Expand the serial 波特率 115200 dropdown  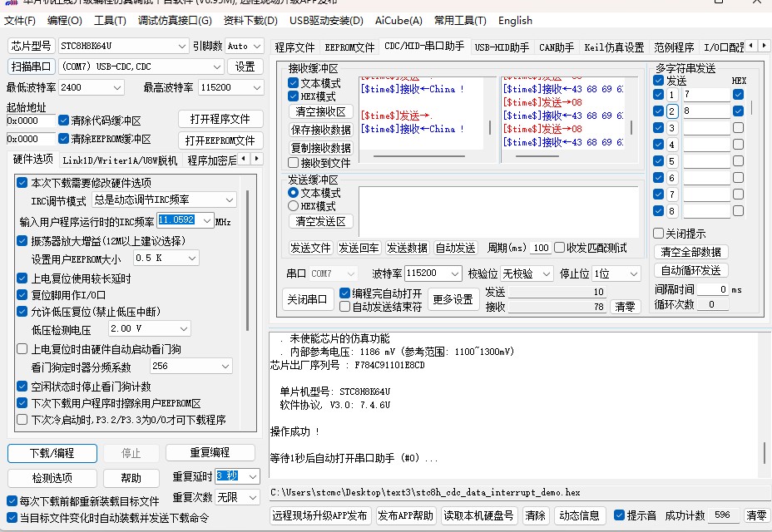(455, 273)
